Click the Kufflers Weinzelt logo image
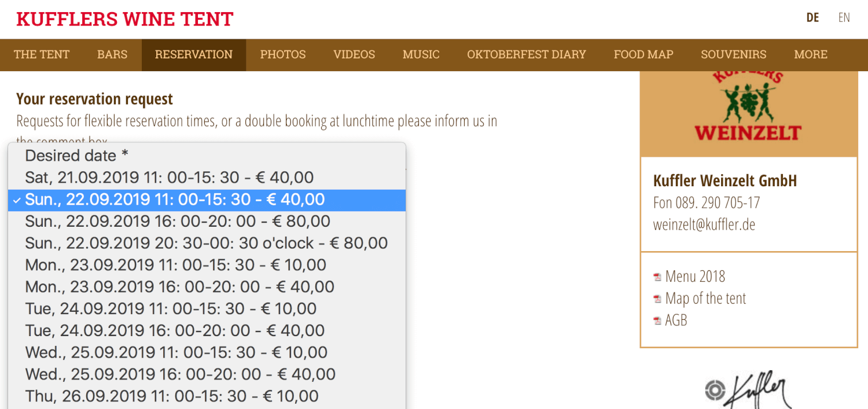868x409 pixels. coord(748,106)
